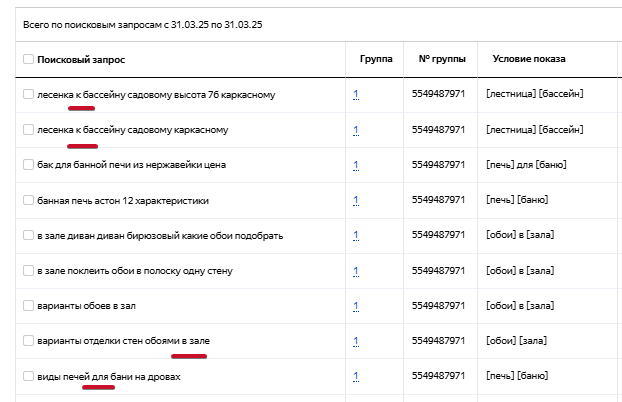622x402 pixels.
Task: Check the row 'лесенка к бассейну садовому высота 76 каркасному'
Action: pyautogui.click(x=28, y=94)
